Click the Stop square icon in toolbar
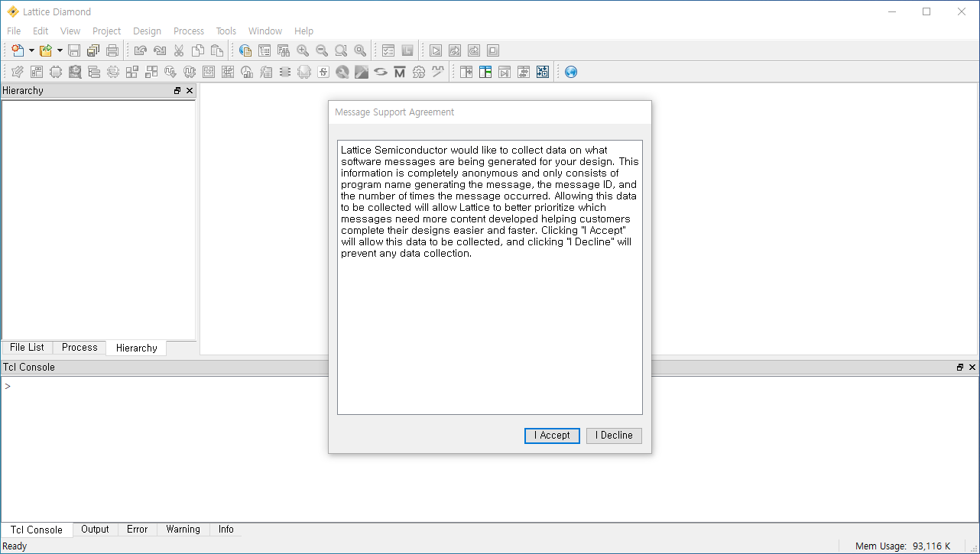980x554 pixels. point(493,50)
